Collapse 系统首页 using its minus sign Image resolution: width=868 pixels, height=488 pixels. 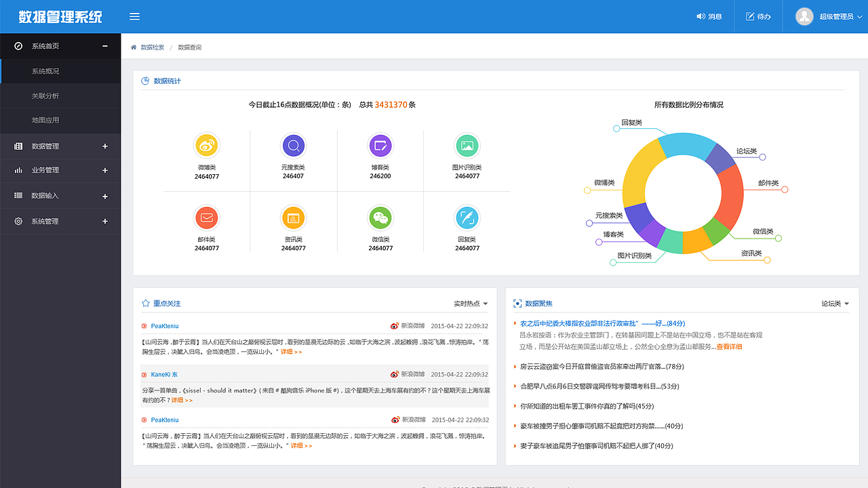click(x=105, y=46)
